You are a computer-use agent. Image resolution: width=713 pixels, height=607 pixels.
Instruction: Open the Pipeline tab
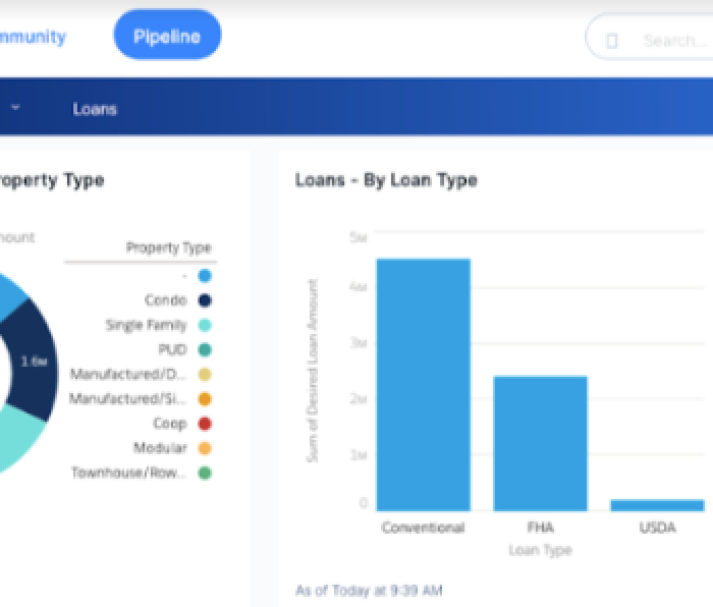pyautogui.click(x=167, y=37)
